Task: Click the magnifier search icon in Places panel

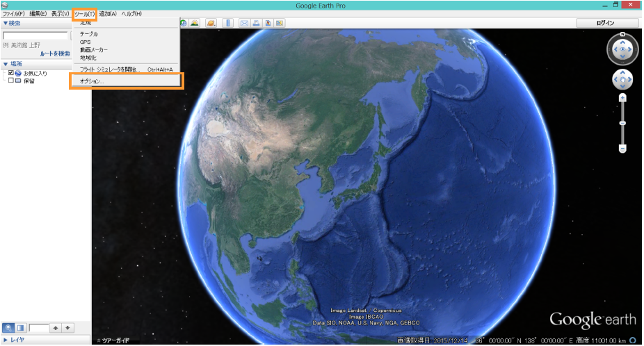Action: [8, 328]
